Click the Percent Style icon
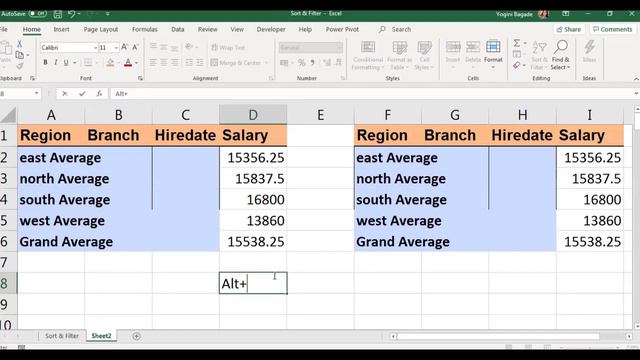The height and width of the screenshot is (360, 640). pyautogui.click(x=302, y=62)
